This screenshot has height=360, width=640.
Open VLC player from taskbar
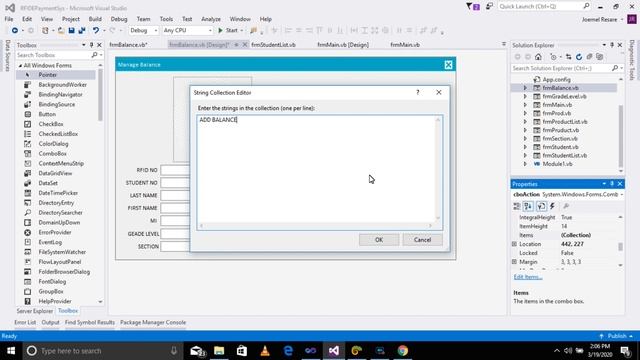click(x=265, y=351)
